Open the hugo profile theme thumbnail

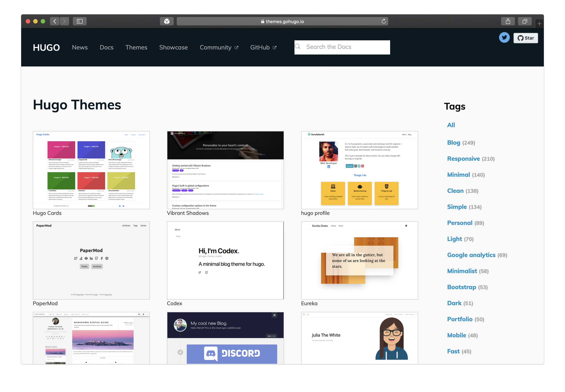click(x=359, y=170)
